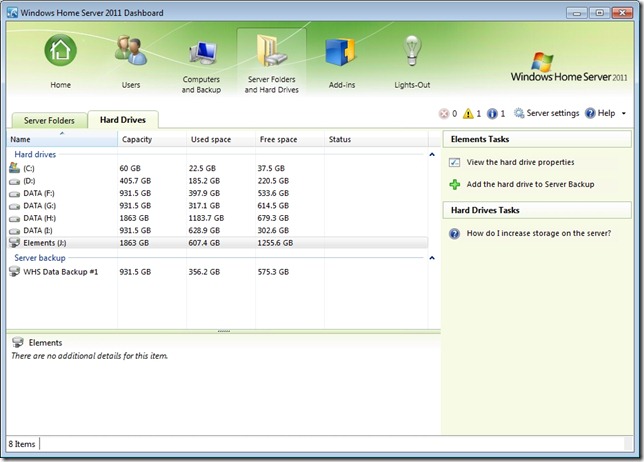Click the red critical alerts icon

pos(444,114)
